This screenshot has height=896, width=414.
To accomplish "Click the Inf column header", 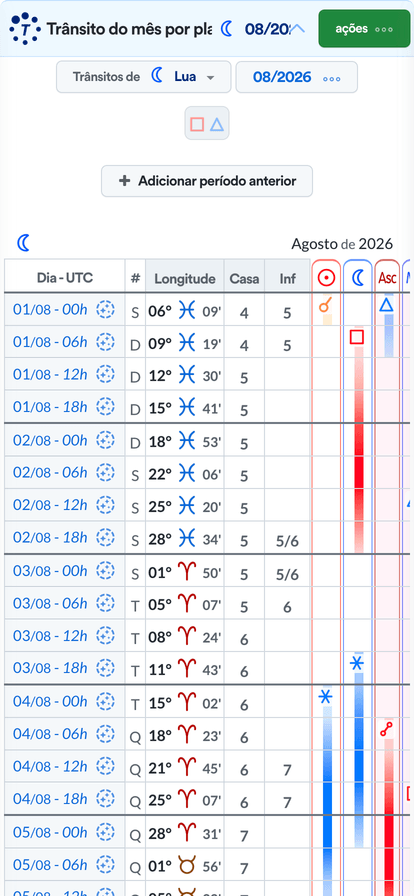I will coord(288,278).
